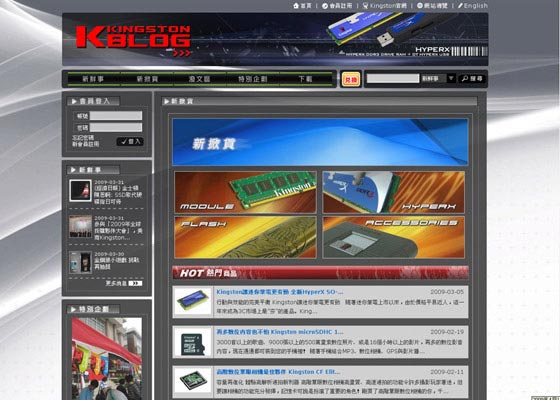Click the 特別企劃 sidebar panel heading

(94, 309)
